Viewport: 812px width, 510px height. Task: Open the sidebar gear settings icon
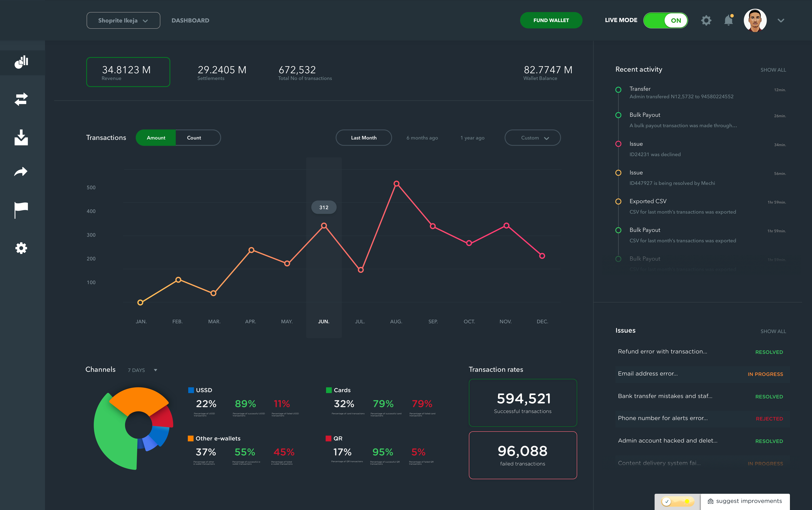point(21,248)
